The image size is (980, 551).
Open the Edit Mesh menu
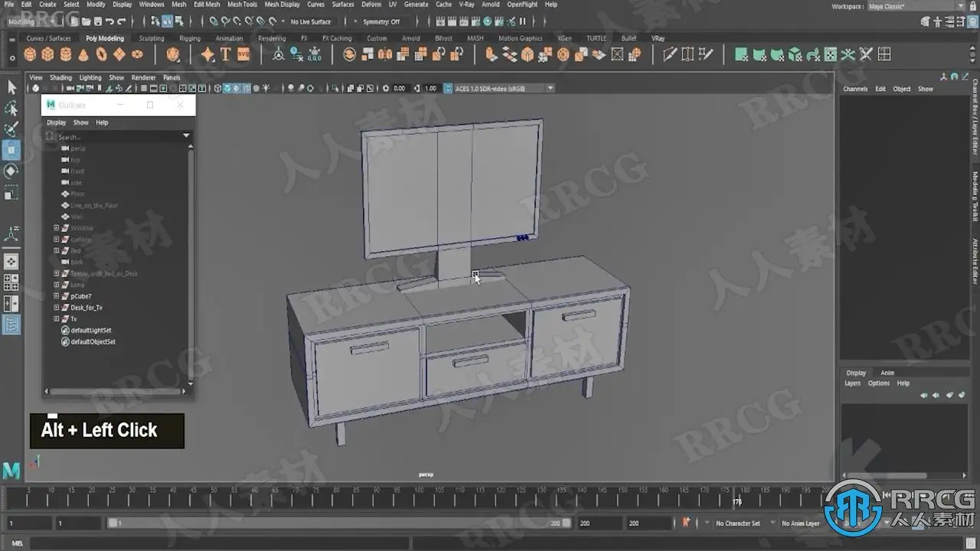(207, 5)
